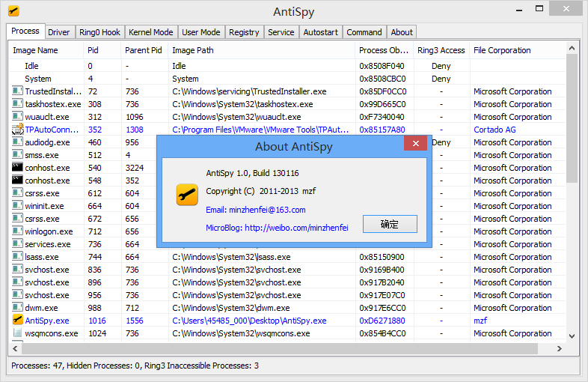Click the wsqmcons.exe process icon
This screenshot has height=382, width=588.
point(18,333)
